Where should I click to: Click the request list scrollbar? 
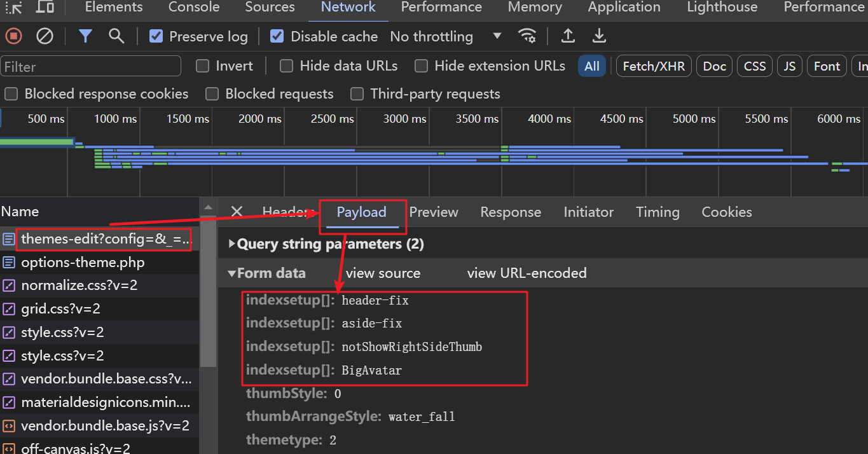tap(208, 291)
